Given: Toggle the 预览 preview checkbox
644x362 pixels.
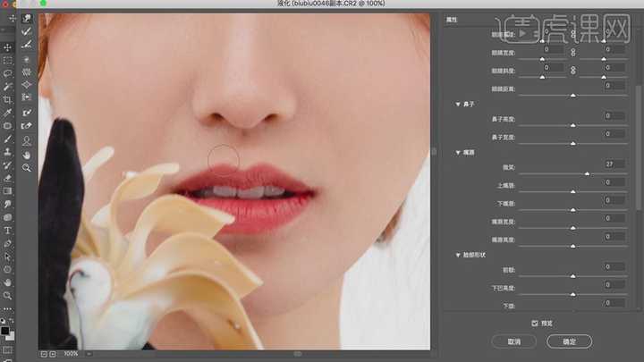Looking at the screenshot, I should 534,324.
